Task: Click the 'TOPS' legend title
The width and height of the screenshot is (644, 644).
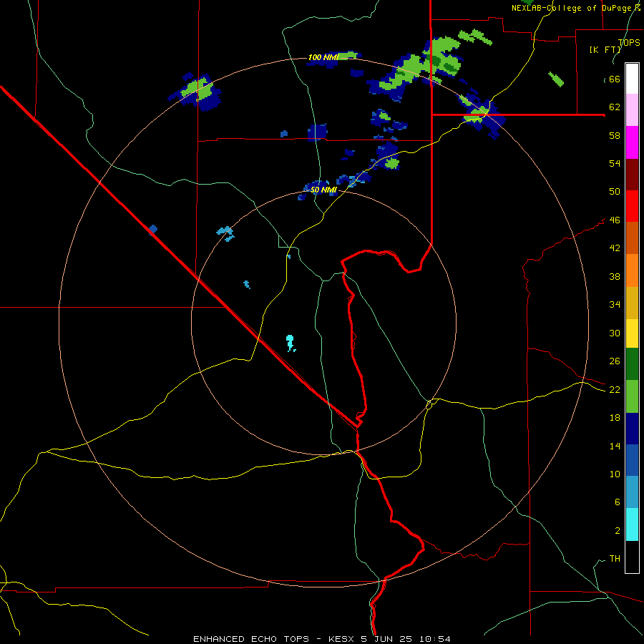Action: 629,42
